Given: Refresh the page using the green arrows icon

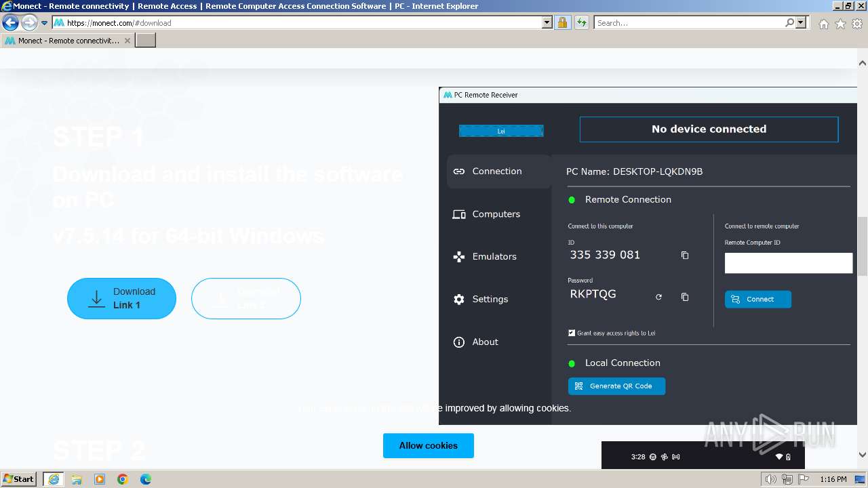Looking at the screenshot, I should [x=581, y=22].
